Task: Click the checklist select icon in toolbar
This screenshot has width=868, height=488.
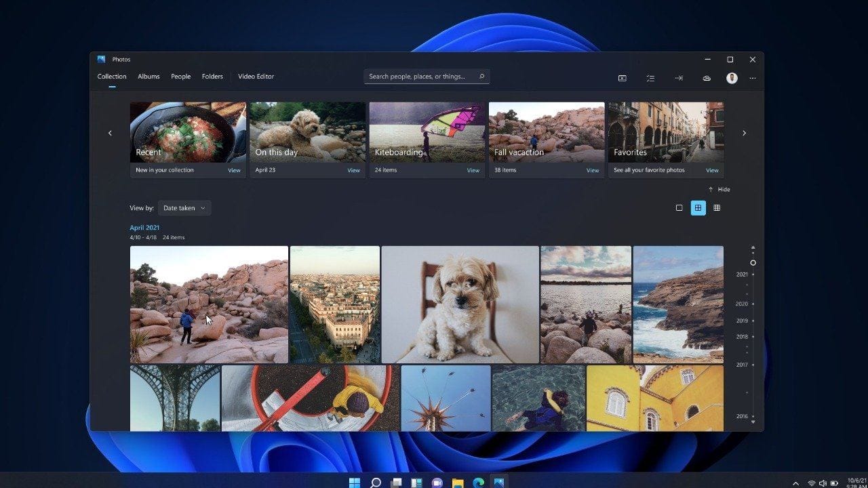Action: pyautogui.click(x=650, y=78)
